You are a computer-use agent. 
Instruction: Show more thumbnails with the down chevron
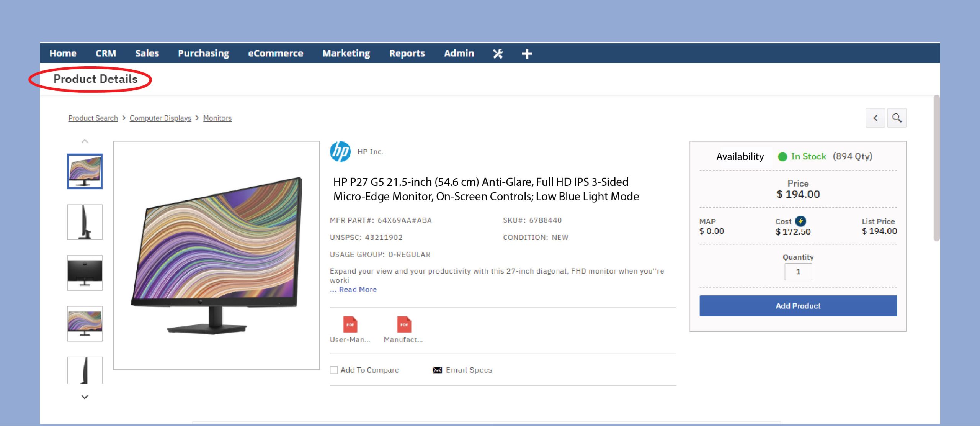click(85, 397)
